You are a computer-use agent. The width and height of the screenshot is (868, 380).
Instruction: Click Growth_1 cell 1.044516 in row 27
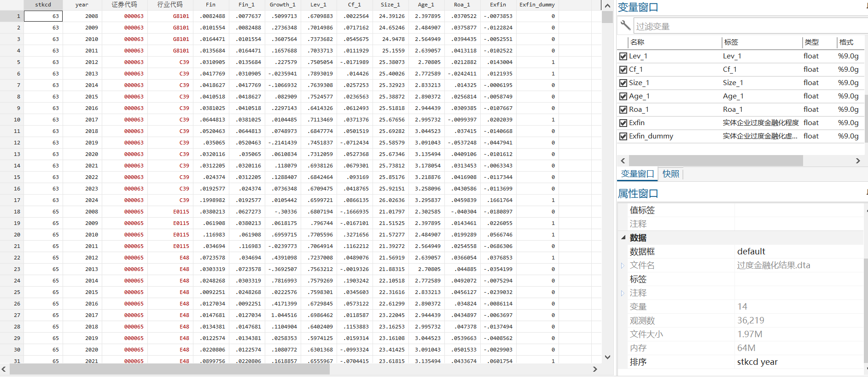tap(282, 315)
